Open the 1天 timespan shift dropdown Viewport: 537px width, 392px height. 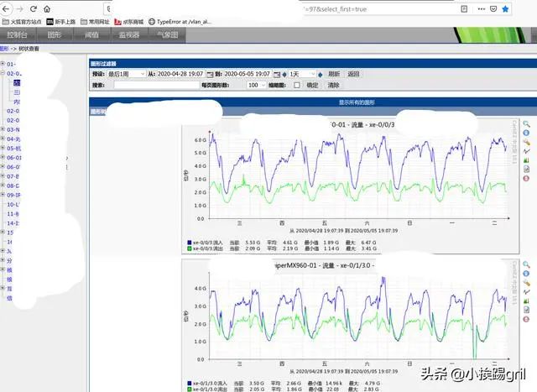click(x=305, y=74)
